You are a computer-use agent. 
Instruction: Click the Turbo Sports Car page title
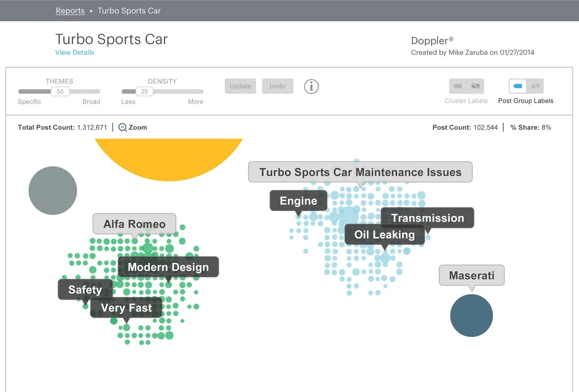point(111,39)
